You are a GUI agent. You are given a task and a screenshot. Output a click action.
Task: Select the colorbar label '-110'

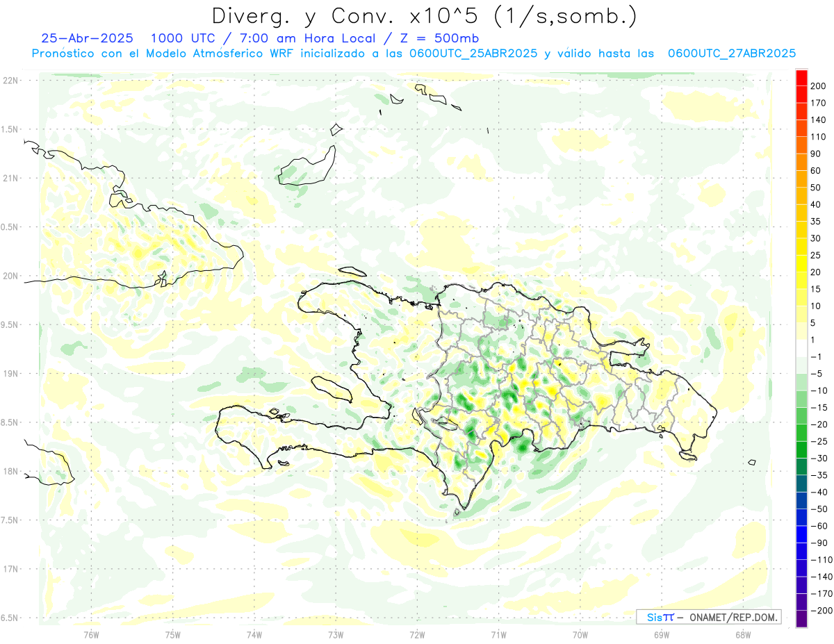(823, 560)
